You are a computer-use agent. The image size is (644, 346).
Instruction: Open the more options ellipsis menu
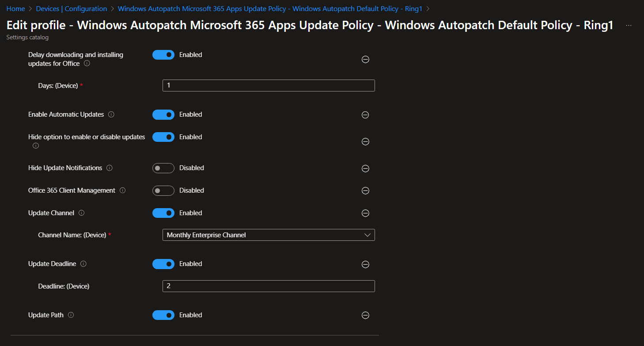coord(628,25)
